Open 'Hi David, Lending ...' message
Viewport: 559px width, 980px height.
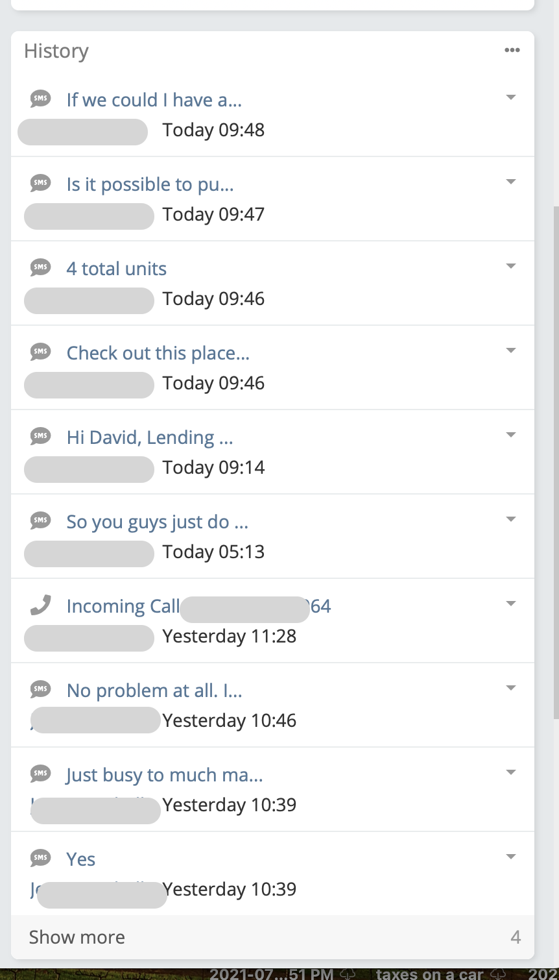pos(149,437)
